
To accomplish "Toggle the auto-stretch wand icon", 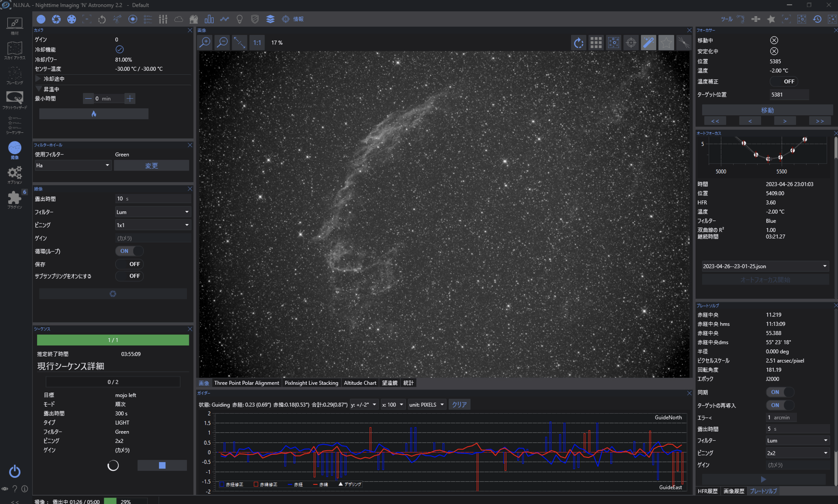I will tap(648, 42).
